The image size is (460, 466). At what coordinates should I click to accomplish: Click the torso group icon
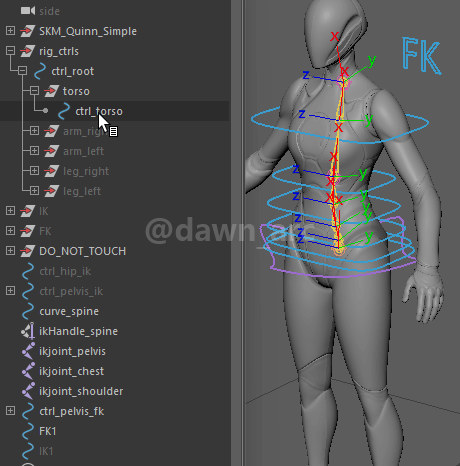point(51,91)
